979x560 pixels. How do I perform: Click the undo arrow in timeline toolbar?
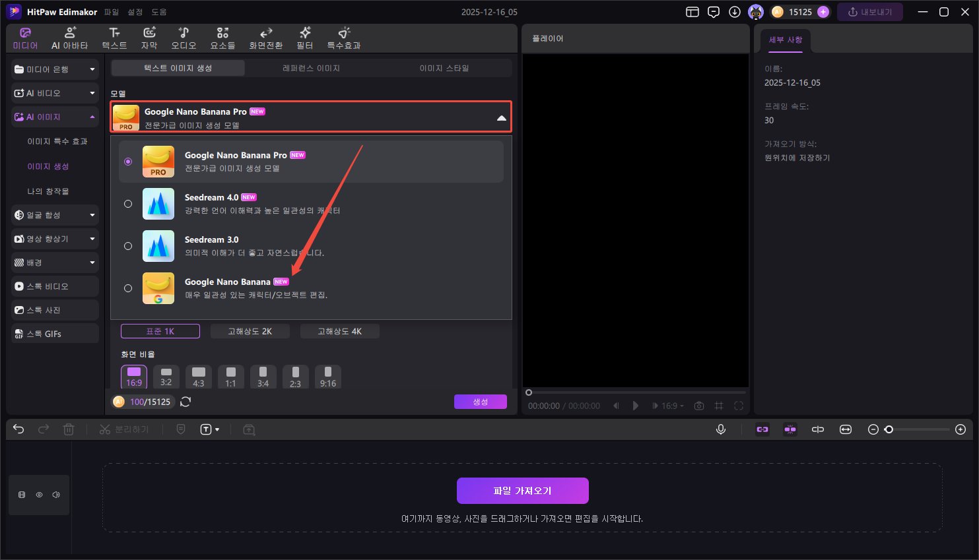click(18, 429)
